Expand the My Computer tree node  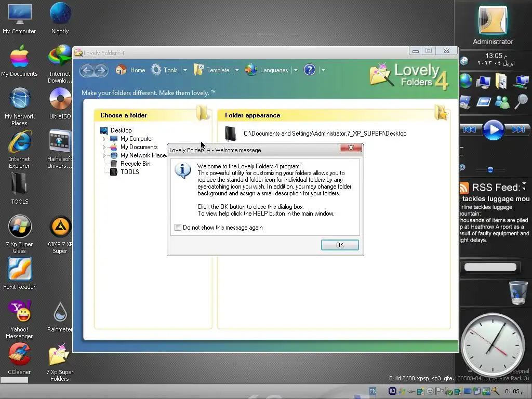point(104,139)
